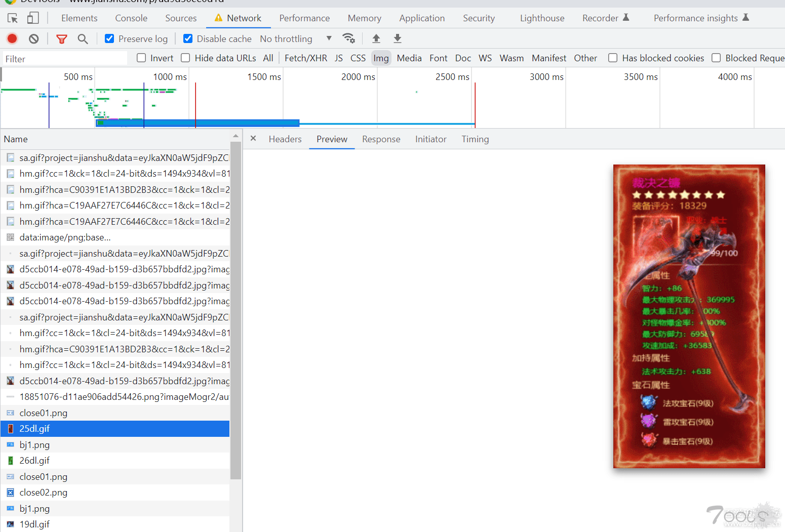Image resolution: width=785 pixels, height=532 pixels.
Task: Filter requests by CSS
Action: (x=358, y=58)
